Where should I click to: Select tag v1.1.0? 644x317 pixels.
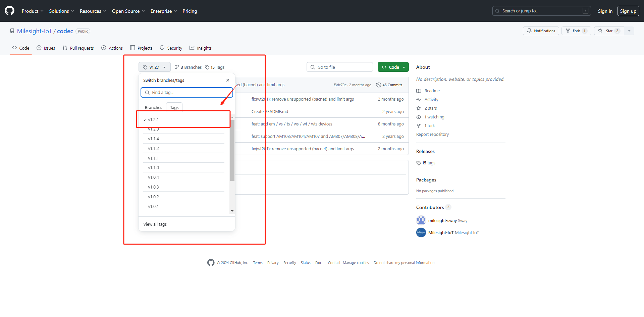click(184, 167)
